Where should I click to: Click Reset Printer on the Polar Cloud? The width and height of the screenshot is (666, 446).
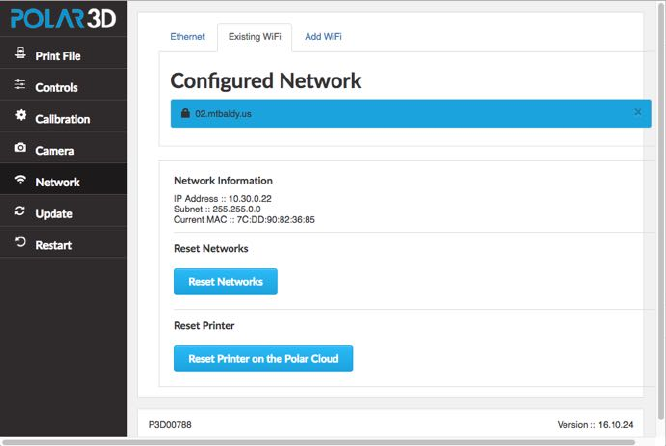click(x=263, y=358)
